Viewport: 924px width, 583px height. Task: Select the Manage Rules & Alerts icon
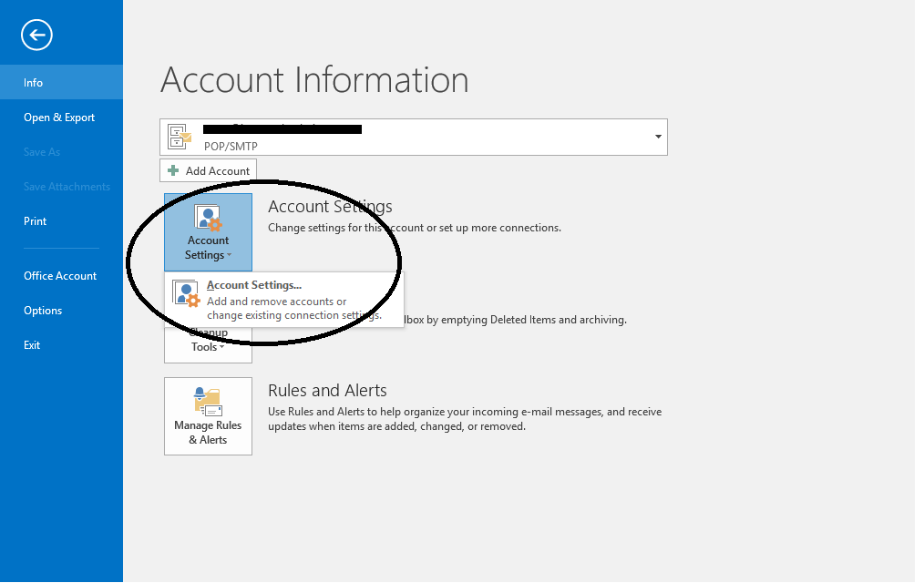point(207,399)
